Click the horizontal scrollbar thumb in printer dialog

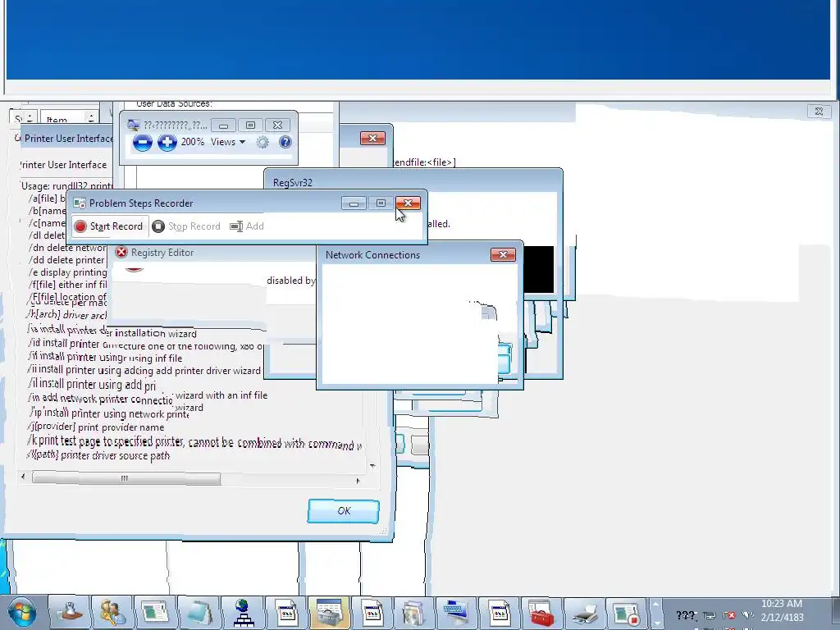126,478
